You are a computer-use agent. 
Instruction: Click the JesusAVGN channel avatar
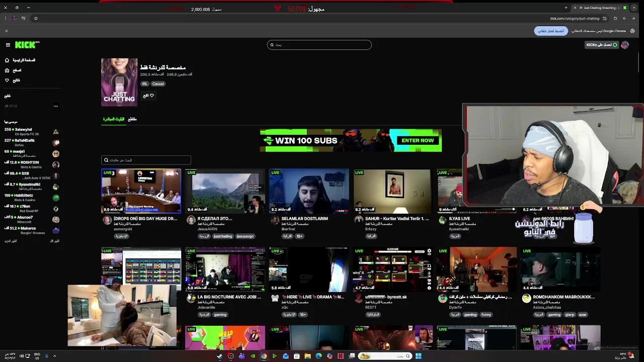[x=191, y=220]
